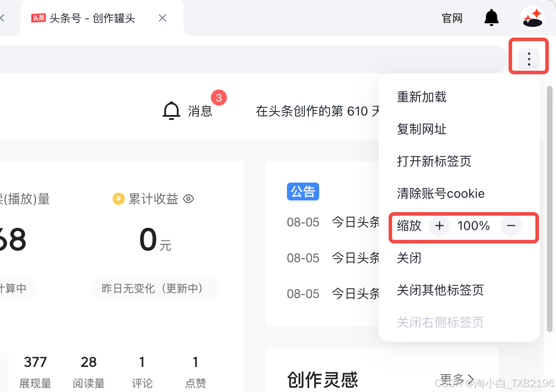Click the red 3 message badge

point(218,98)
